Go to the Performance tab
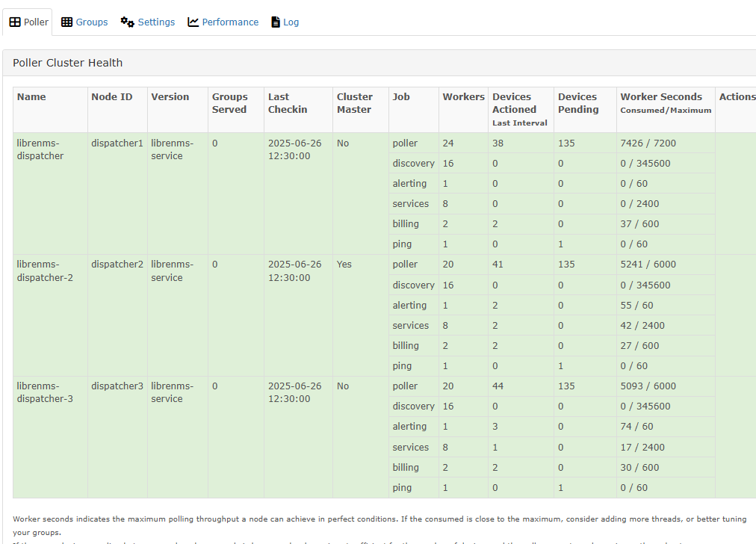This screenshot has width=756, height=544. [223, 22]
